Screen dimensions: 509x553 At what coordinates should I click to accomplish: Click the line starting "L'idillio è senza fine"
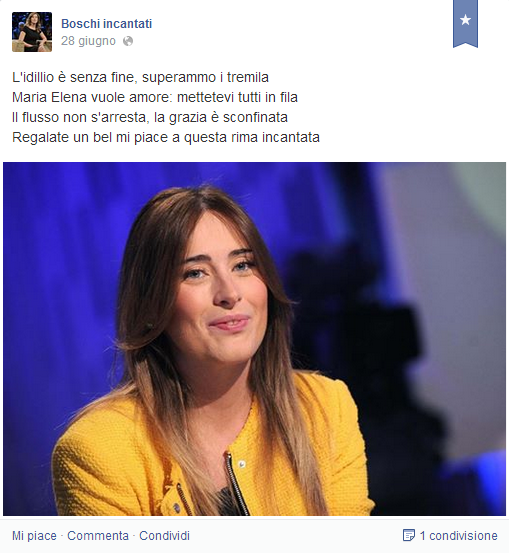pyautogui.click(x=140, y=77)
